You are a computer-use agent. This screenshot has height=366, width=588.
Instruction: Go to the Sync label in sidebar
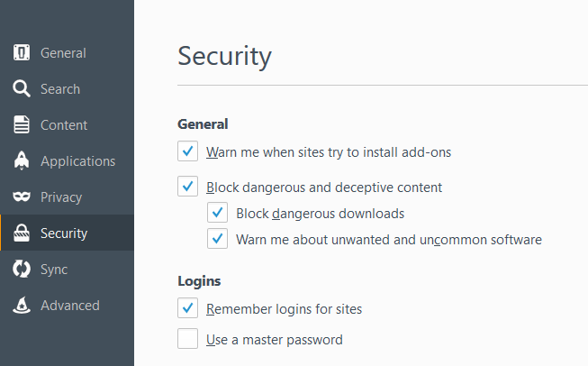(54, 270)
